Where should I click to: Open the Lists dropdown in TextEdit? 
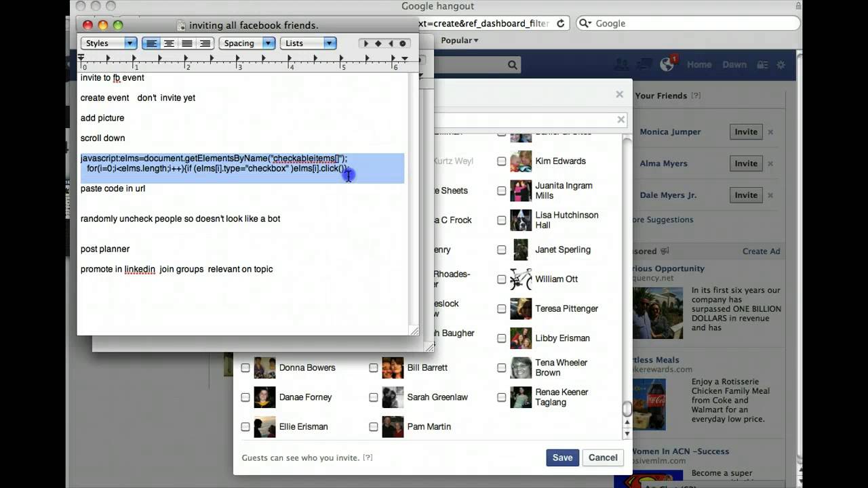coord(309,43)
